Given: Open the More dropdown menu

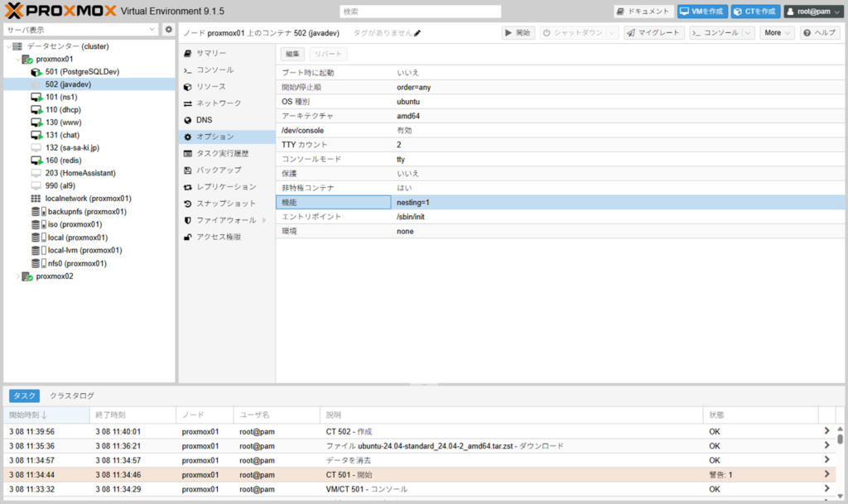Looking at the screenshot, I should point(777,33).
